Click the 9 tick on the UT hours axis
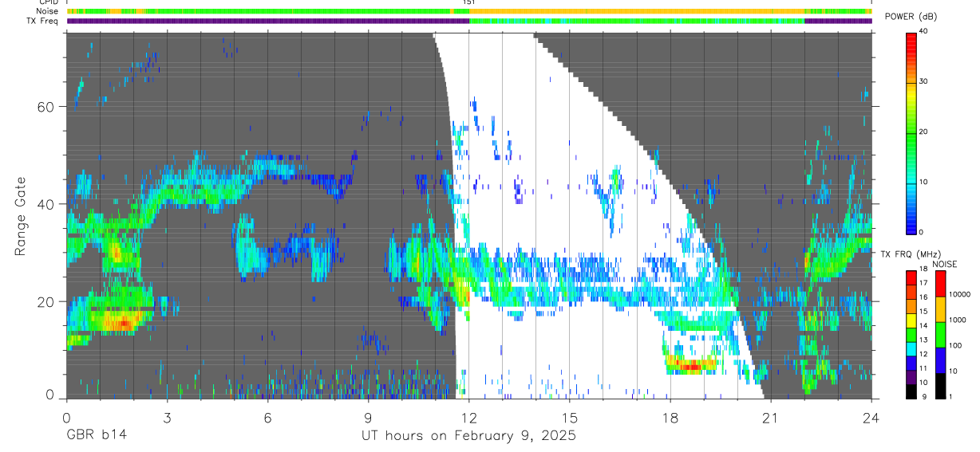This screenshot has height=452, width=980. pos(368,417)
